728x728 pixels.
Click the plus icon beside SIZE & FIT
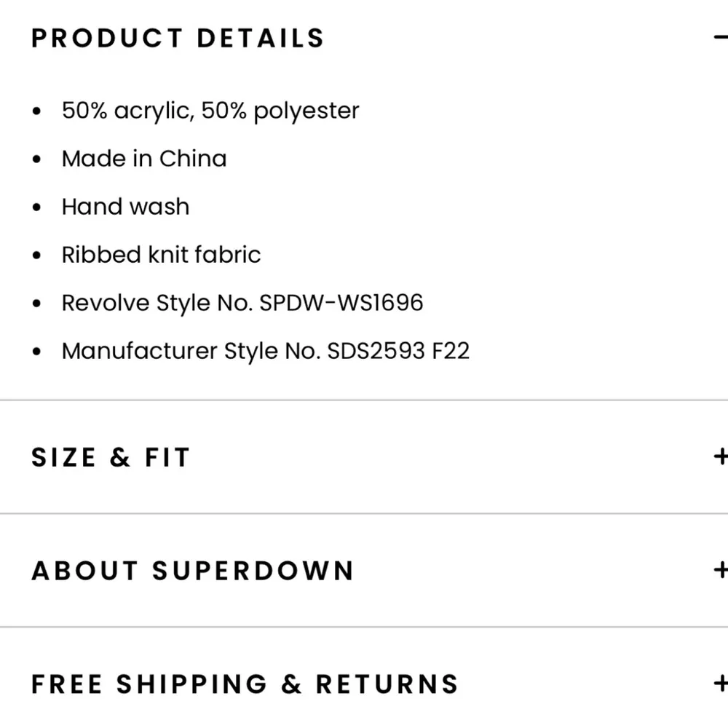point(720,456)
